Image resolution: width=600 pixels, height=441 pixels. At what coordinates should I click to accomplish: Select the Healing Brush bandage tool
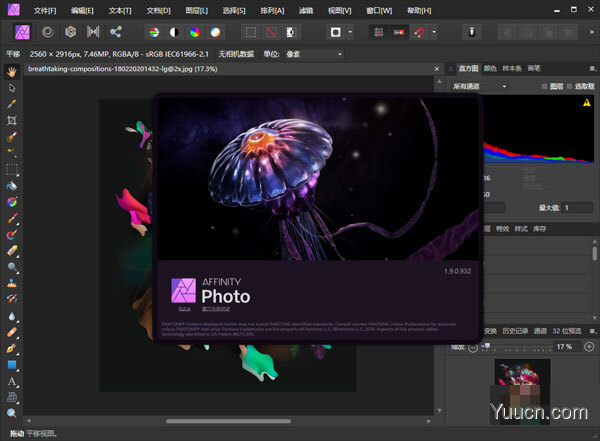click(12, 332)
